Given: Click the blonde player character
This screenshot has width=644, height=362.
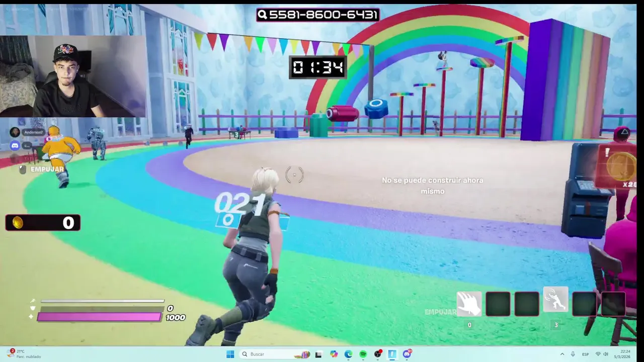Looking at the screenshot, I should pos(246,256).
